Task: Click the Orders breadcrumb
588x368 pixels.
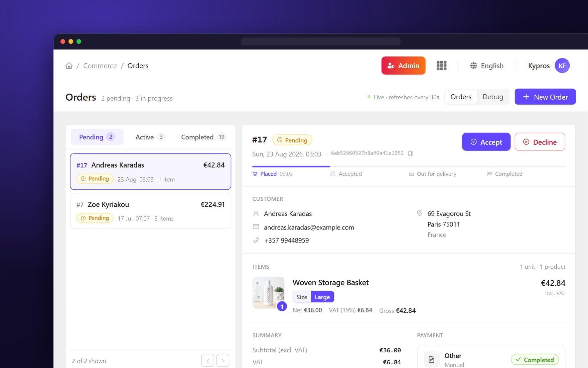Action: click(x=138, y=66)
